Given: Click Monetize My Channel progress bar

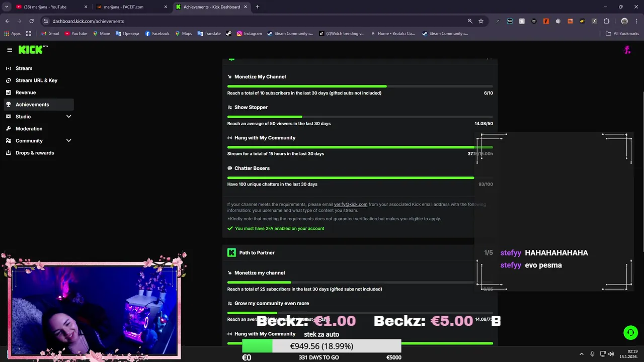Looking at the screenshot, I should point(360,86).
